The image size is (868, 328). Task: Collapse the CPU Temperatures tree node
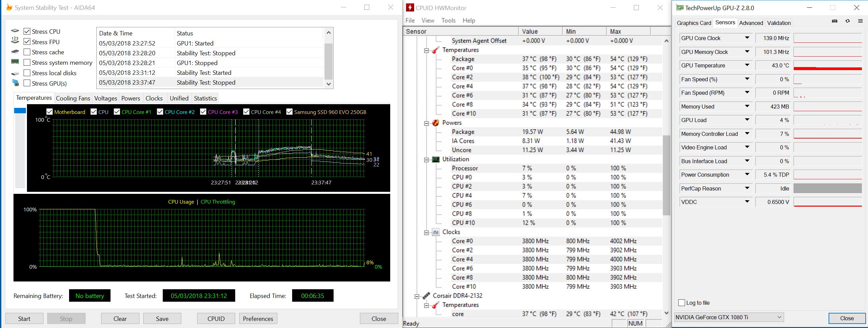tap(426, 50)
